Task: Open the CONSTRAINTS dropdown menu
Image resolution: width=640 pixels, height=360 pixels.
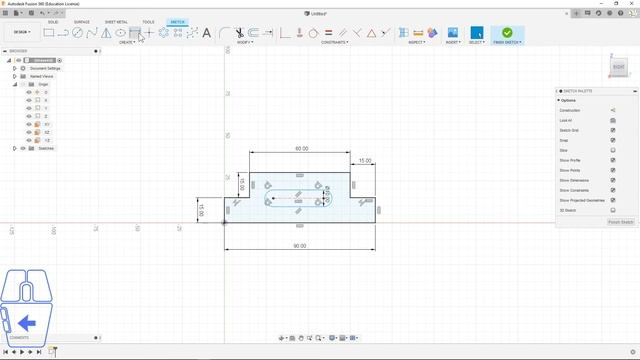Action: 335,42
